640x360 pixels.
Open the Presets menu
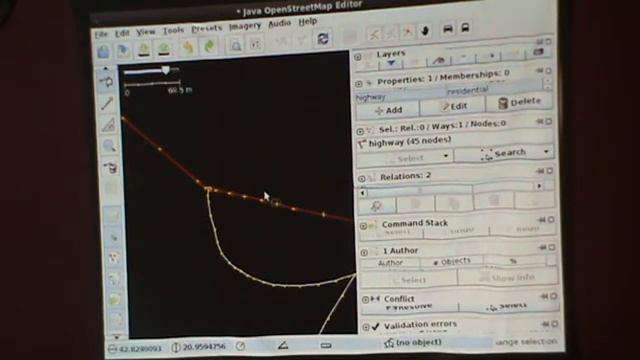[x=207, y=28]
